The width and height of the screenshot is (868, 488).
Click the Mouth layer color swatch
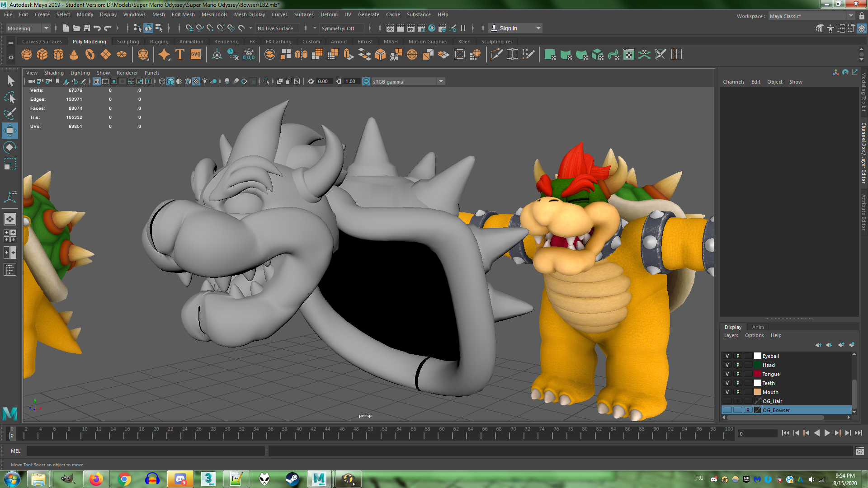[x=758, y=392]
